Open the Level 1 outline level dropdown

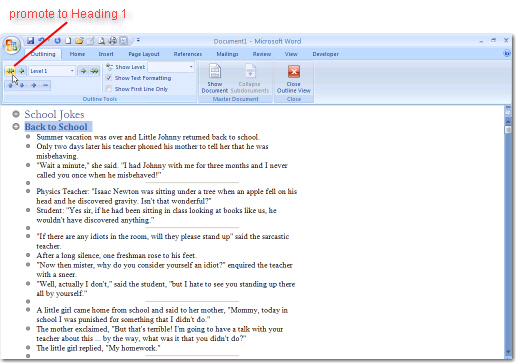72,71
